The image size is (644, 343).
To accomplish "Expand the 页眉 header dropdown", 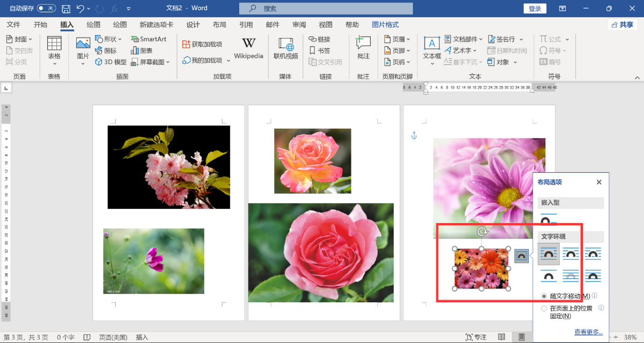I will pos(398,39).
